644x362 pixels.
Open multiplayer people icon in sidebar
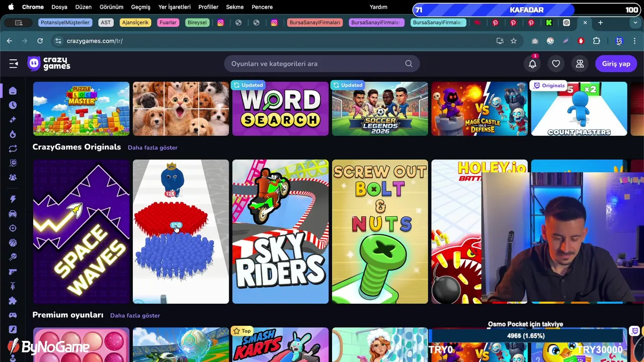pos(13,177)
